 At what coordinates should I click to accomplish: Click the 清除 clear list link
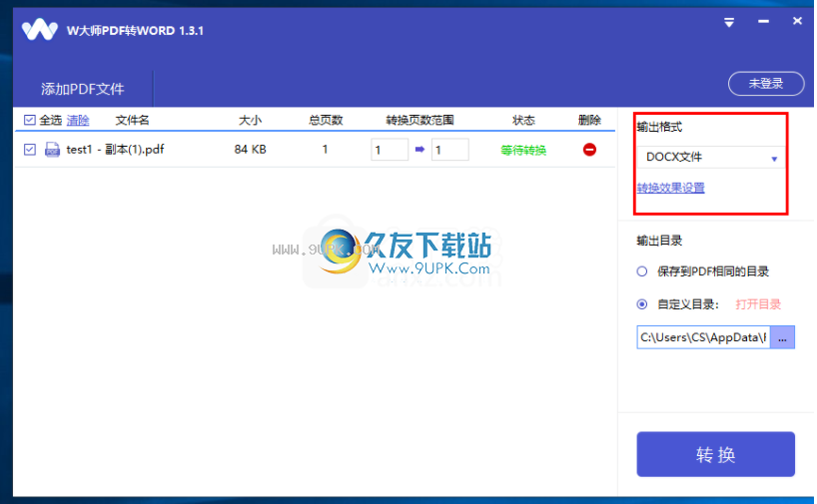pos(78,121)
